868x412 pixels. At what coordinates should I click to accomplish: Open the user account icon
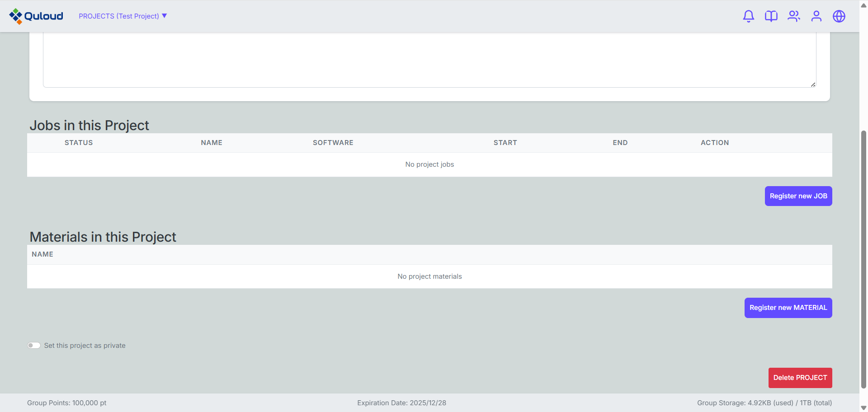[816, 16]
